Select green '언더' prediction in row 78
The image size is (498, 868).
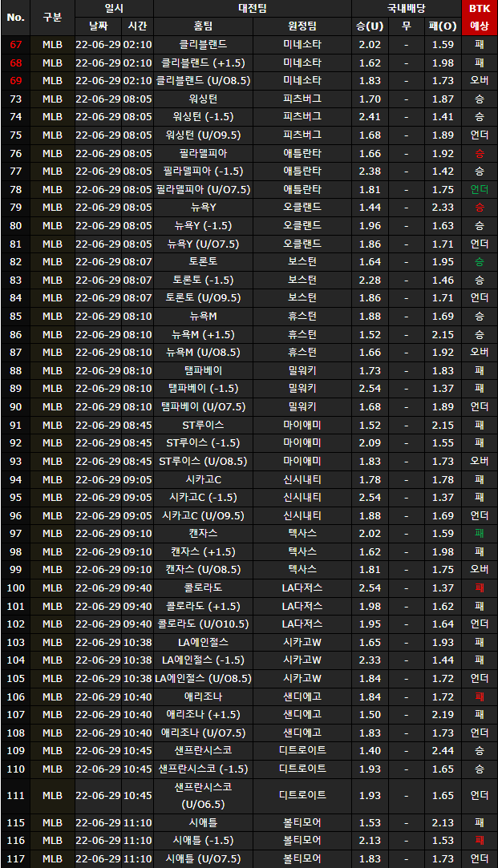[x=480, y=189]
